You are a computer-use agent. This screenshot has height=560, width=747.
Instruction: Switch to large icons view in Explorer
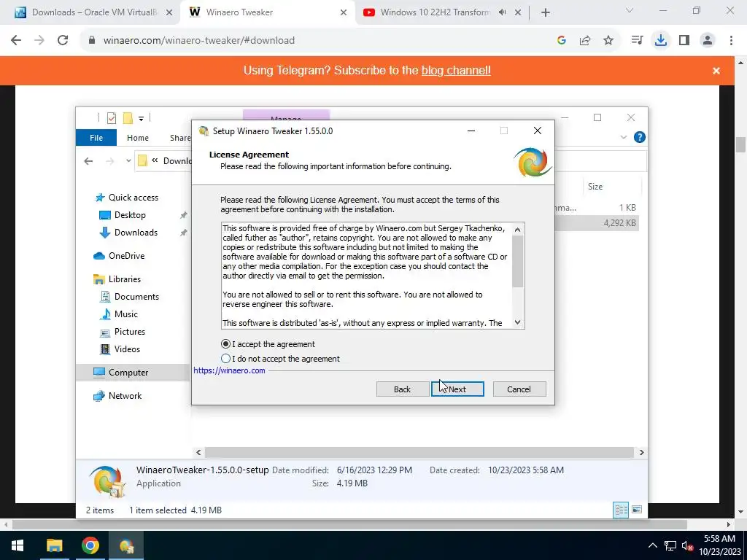(x=637, y=510)
